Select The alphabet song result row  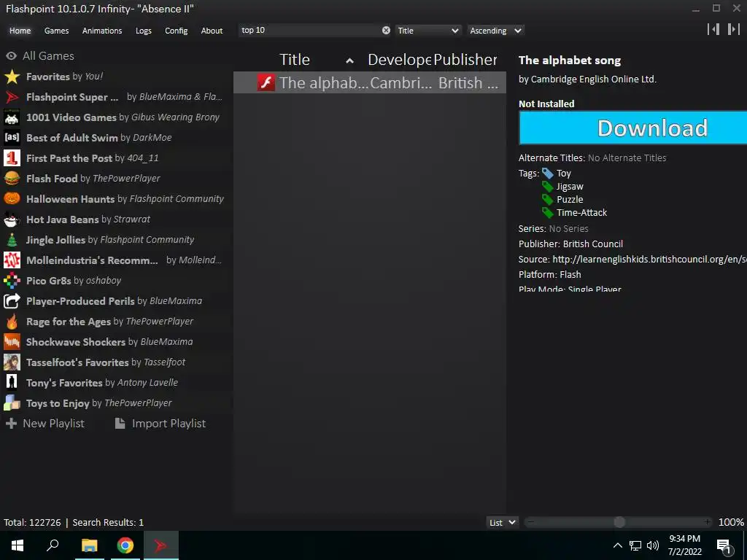pyautogui.click(x=370, y=82)
